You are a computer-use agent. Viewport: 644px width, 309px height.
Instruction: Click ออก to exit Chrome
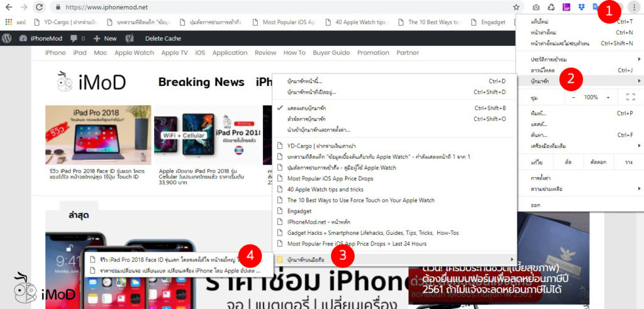click(x=580, y=205)
